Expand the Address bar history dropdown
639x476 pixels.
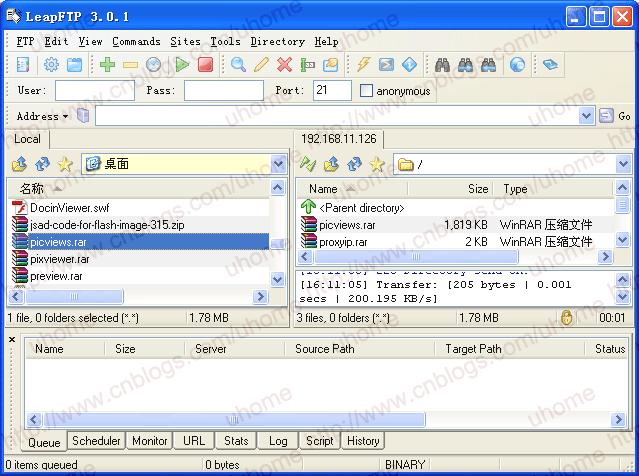point(586,116)
